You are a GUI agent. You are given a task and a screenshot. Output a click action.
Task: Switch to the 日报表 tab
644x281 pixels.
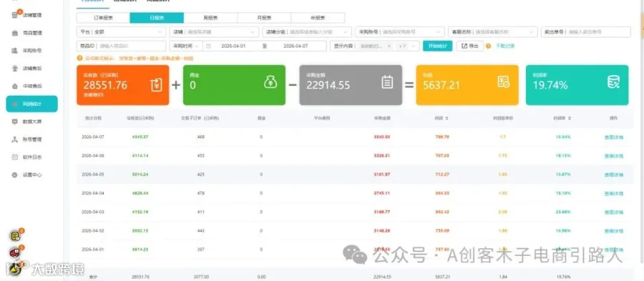coord(157,18)
